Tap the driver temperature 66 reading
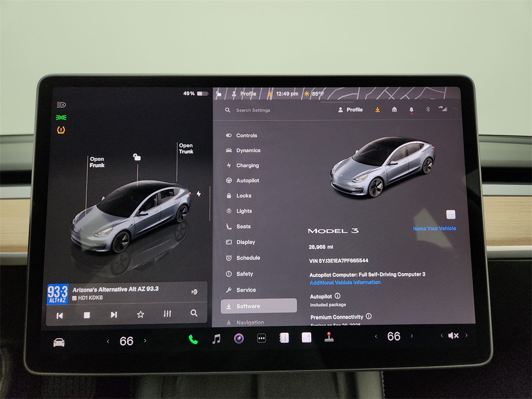This screenshot has width=532, height=399. [x=126, y=341]
